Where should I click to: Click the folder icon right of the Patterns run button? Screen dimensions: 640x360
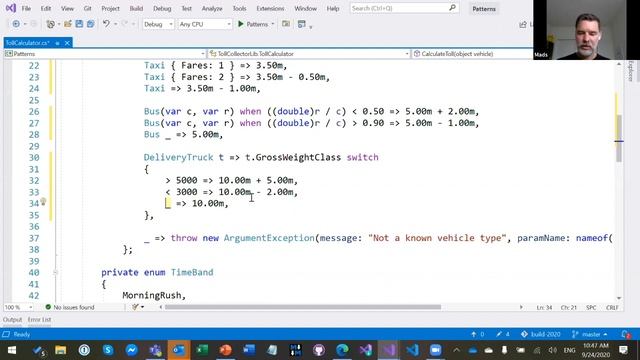[286, 24]
